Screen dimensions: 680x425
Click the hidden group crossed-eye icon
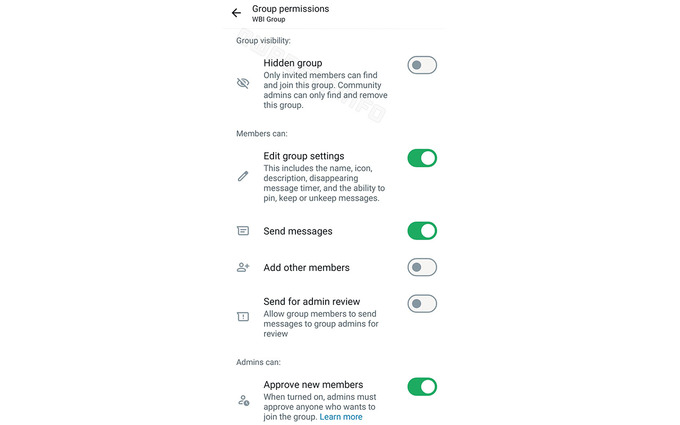243,84
